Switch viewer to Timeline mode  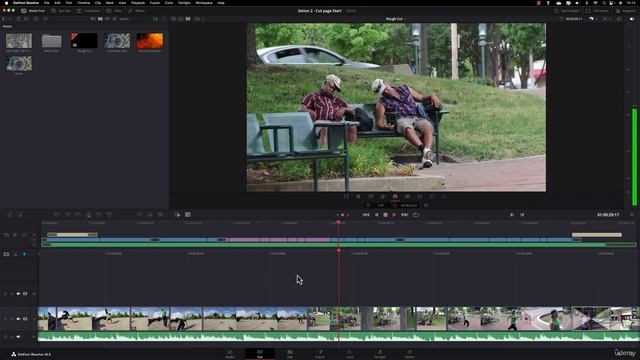tap(188, 19)
